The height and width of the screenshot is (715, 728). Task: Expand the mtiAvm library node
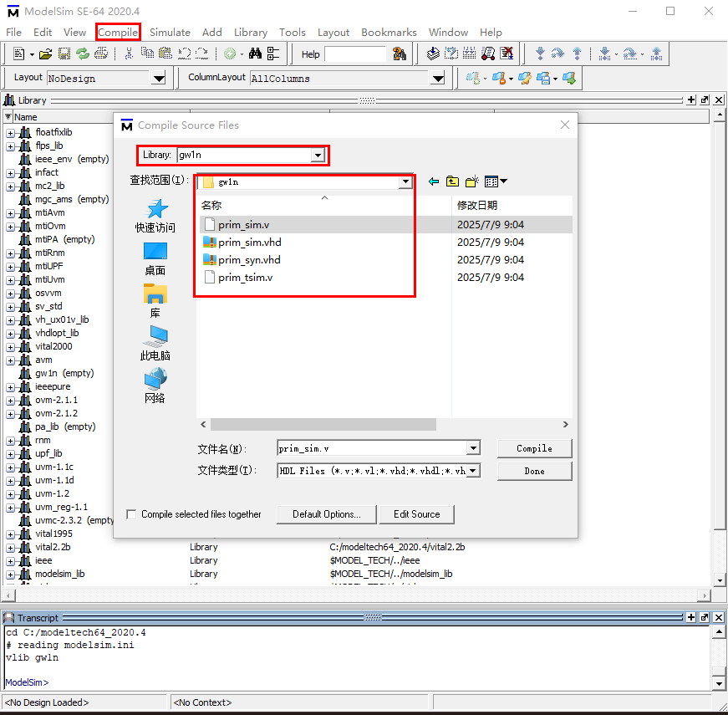tap(10, 213)
